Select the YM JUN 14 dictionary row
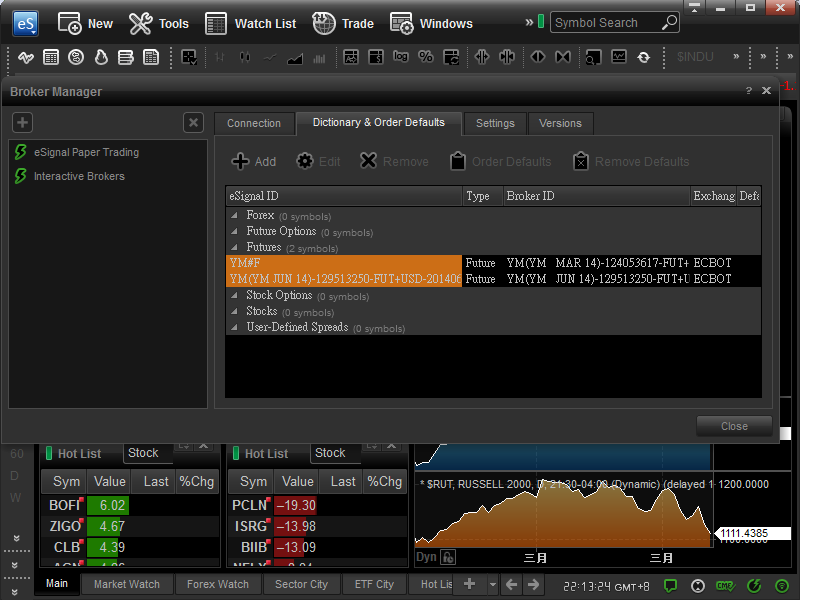 click(x=493, y=279)
